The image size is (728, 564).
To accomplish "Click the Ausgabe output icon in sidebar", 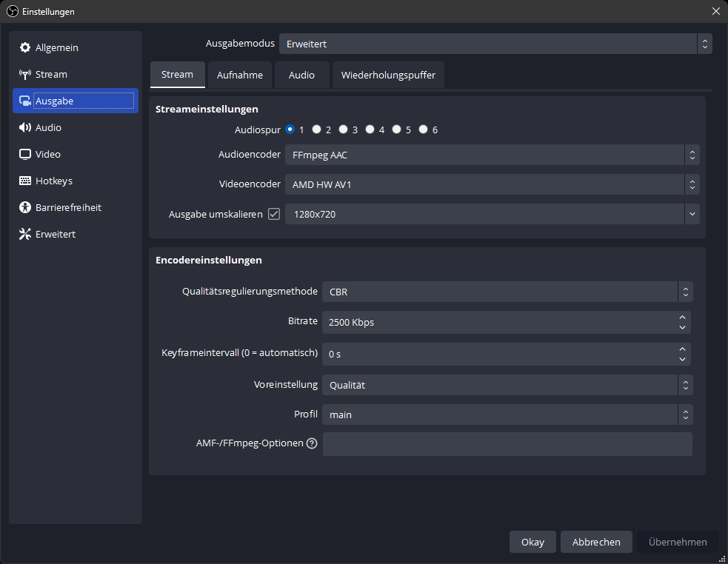I will coord(25,101).
